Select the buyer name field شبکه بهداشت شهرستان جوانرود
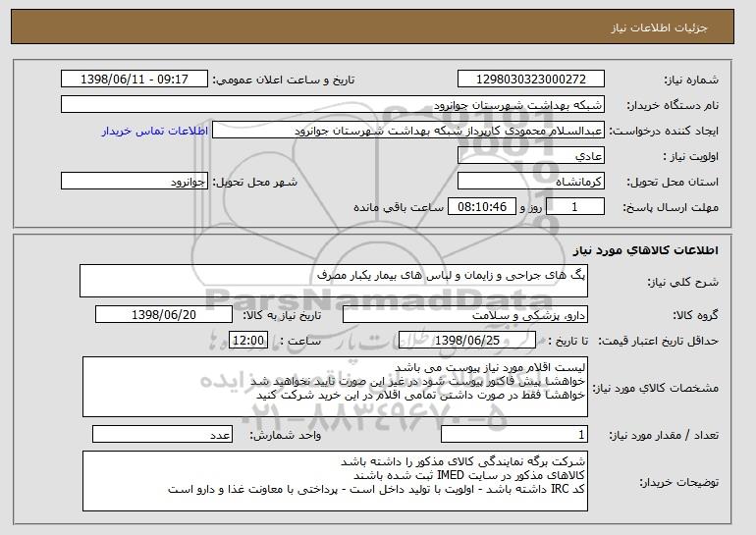This screenshot has height=535, width=756. pyautogui.click(x=333, y=105)
